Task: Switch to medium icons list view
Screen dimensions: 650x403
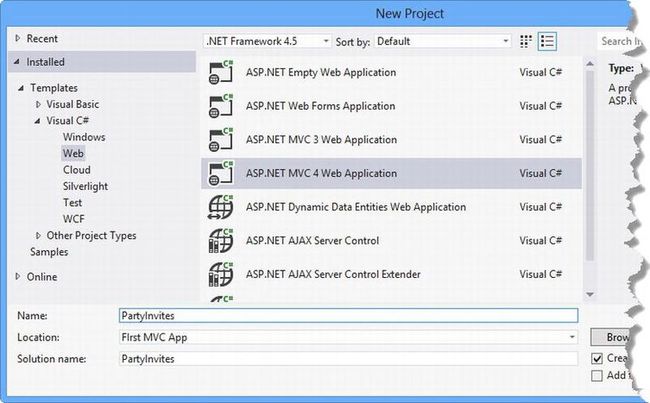Action: coord(547,41)
